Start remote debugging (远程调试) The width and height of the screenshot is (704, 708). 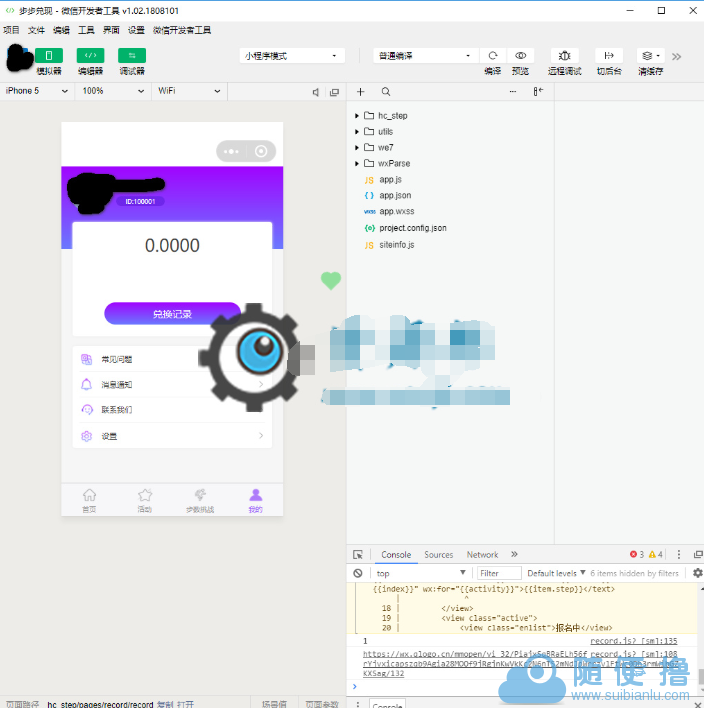[x=564, y=56]
